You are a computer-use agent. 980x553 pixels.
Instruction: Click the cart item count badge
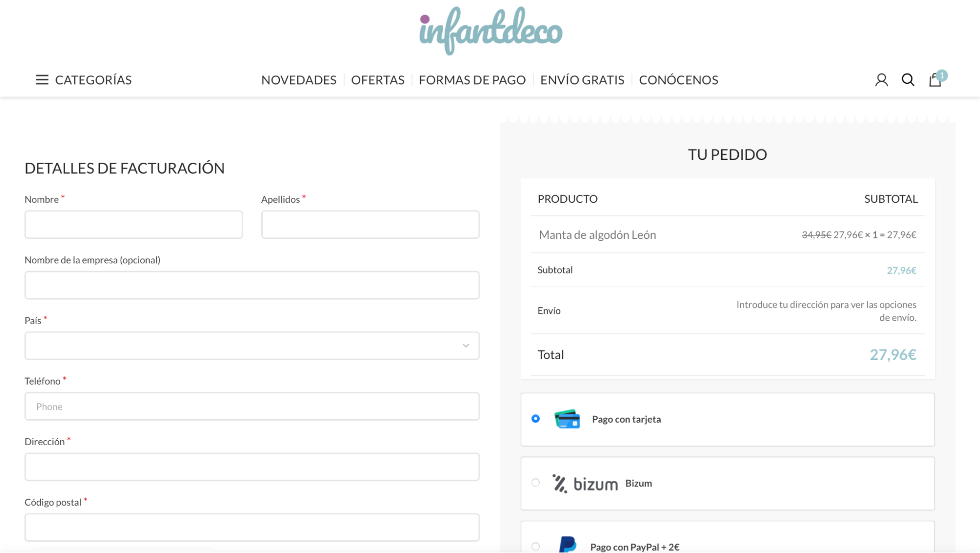tap(942, 75)
